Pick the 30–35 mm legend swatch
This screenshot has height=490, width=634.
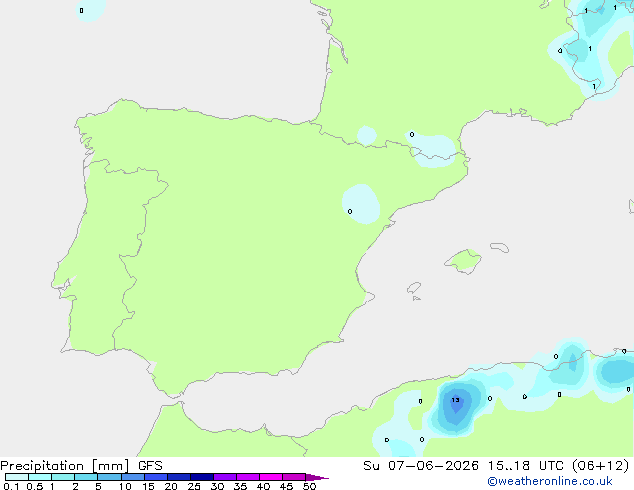pos(225,477)
